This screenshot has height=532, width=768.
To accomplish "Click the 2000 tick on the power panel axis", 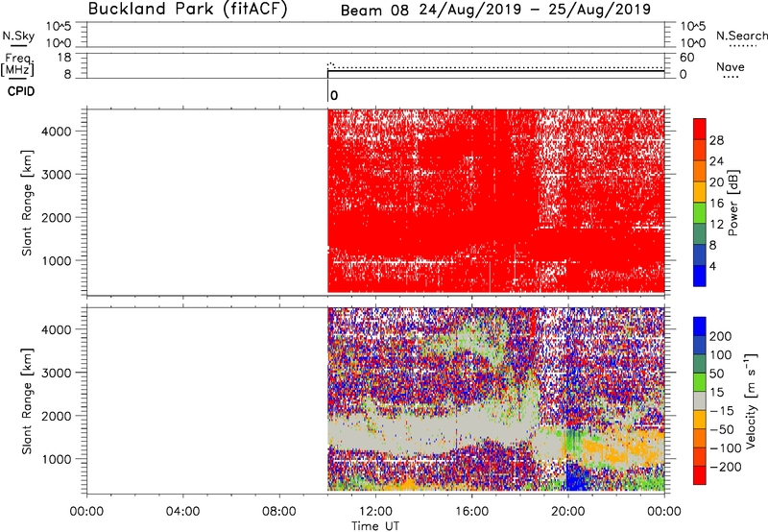I will (x=56, y=217).
